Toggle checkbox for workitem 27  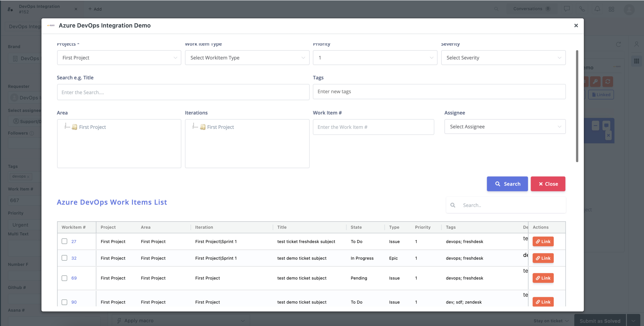click(64, 241)
